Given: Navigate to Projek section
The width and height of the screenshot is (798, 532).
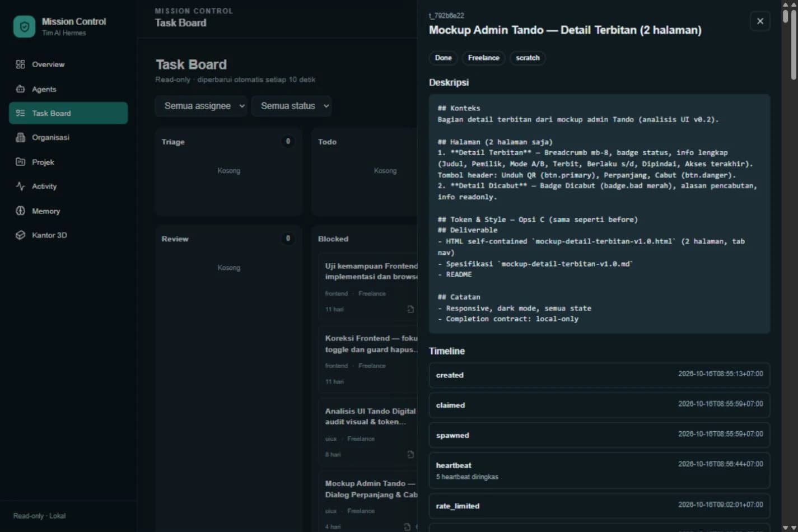Looking at the screenshot, I should pos(68,162).
